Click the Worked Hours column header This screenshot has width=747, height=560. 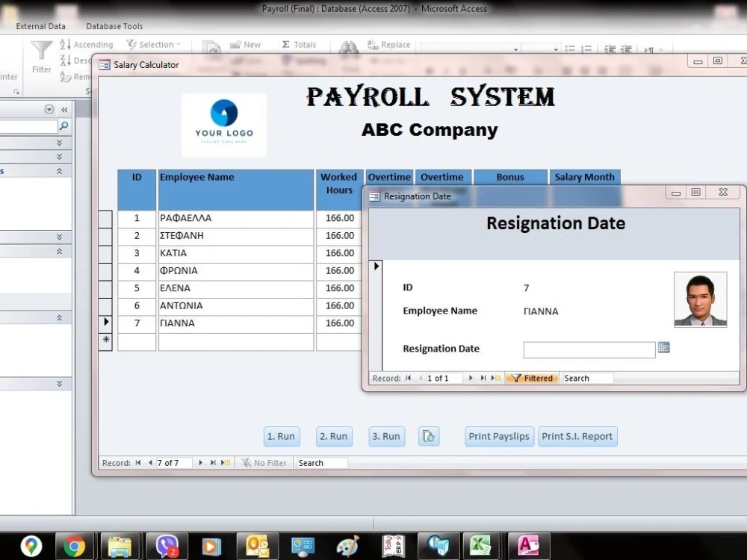[x=339, y=190]
